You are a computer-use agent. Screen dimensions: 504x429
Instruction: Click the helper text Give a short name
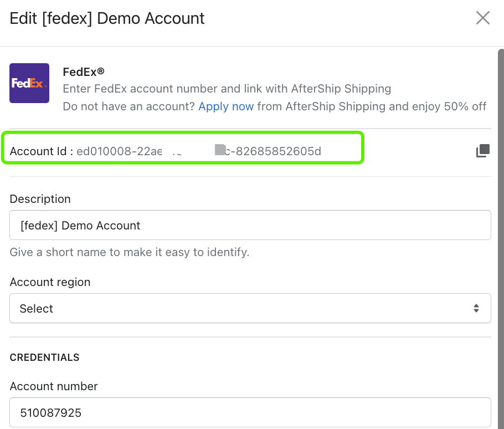[x=130, y=252]
